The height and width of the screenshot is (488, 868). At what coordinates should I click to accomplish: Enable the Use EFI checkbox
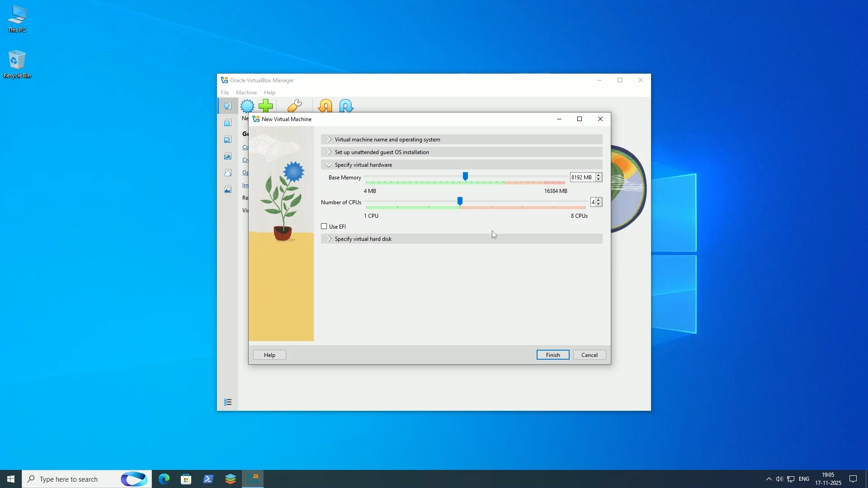point(324,226)
